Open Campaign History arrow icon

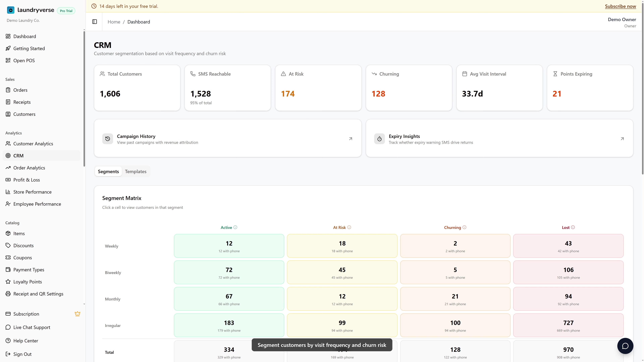tap(351, 139)
